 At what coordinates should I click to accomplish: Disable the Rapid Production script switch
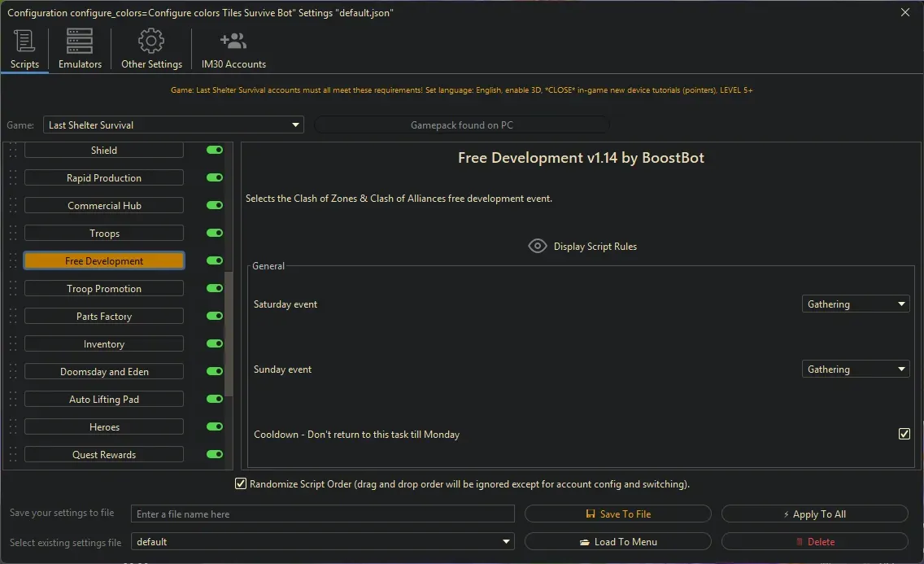click(215, 177)
